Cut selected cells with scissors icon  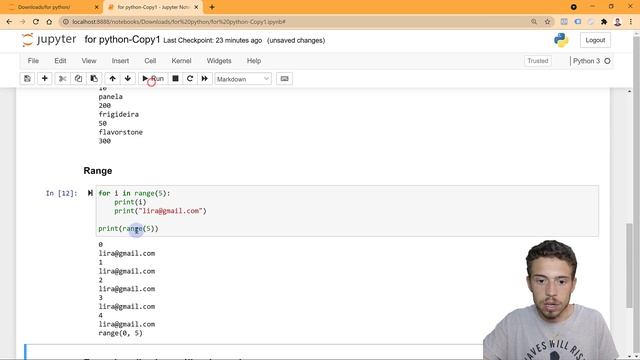[x=62, y=79]
